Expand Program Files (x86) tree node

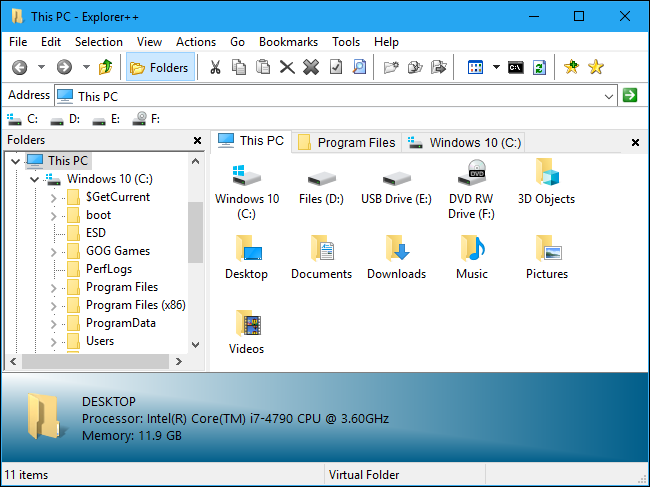coord(53,305)
